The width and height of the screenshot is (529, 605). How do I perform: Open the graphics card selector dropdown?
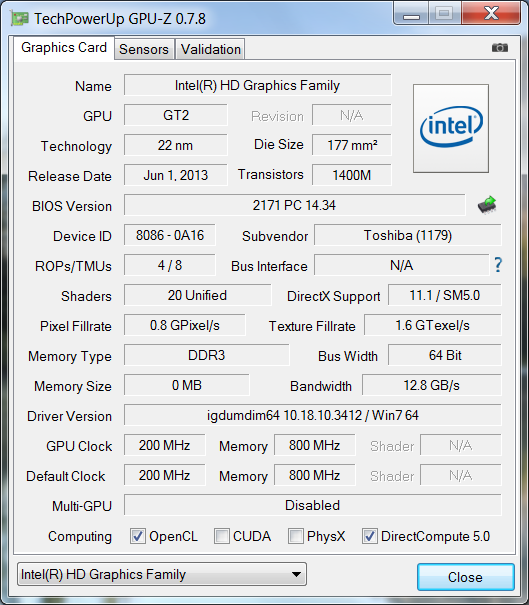162,575
